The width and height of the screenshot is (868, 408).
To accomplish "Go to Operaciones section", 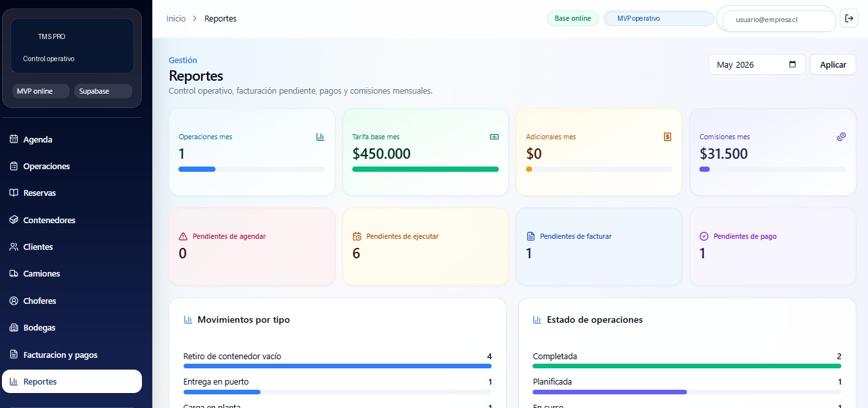I will click(x=72, y=166).
